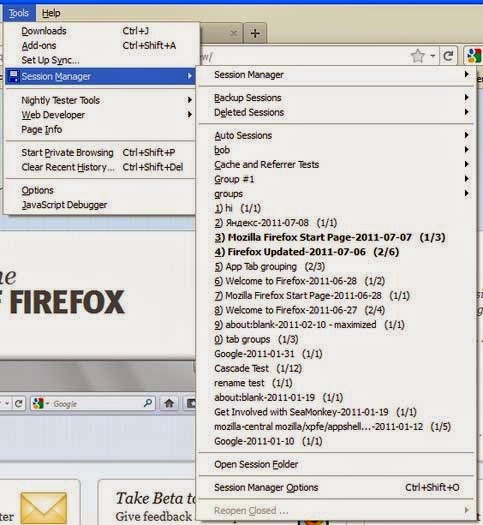Open Page Info
483x525 pixels.
[100, 130]
